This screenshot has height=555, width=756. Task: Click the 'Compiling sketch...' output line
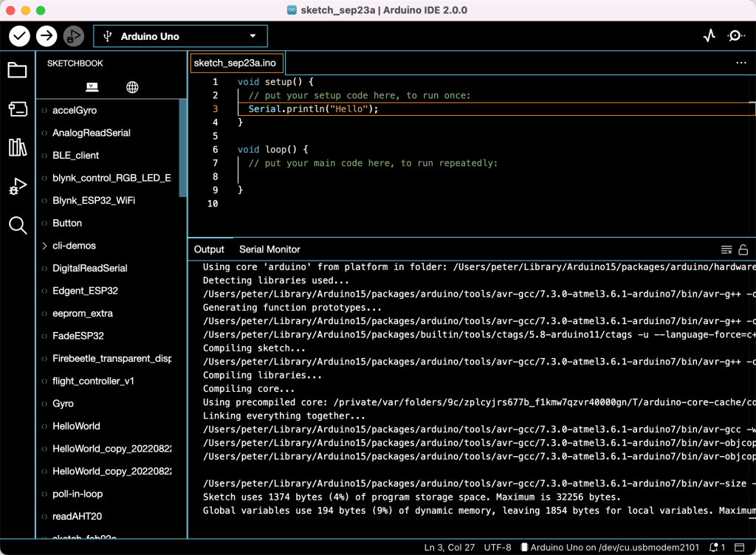(x=254, y=348)
